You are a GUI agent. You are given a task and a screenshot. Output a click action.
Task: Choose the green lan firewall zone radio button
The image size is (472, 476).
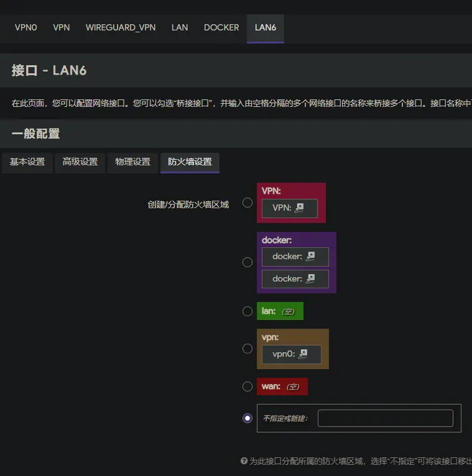tap(248, 311)
